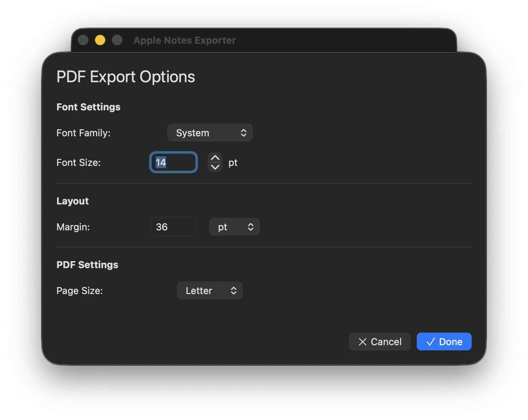Click the Font Settings section heading

tap(88, 107)
